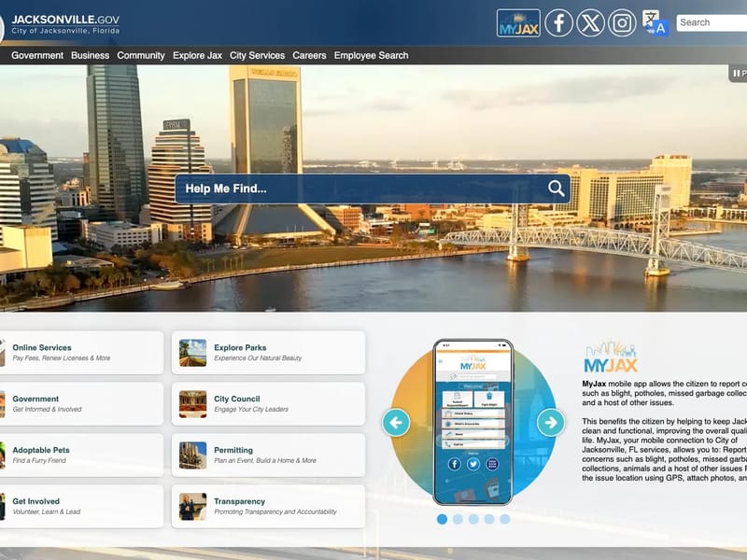
Task: Click the MyJax skyline logo beside description
Action: click(x=611, y=357)
